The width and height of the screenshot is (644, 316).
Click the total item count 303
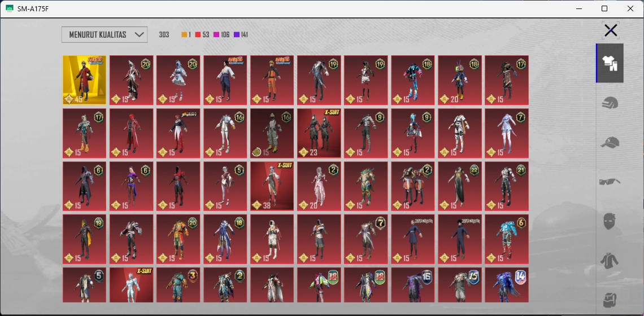click(x=164, y=35)
